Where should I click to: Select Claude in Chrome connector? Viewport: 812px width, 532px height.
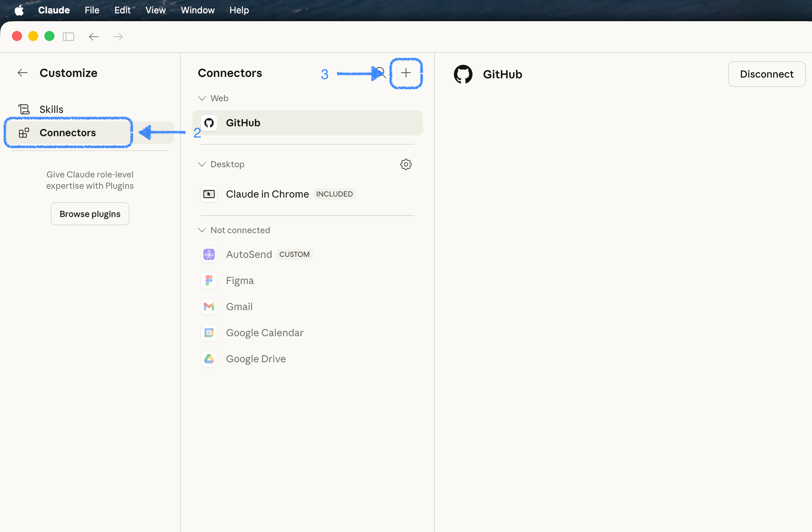click(x=267, y=194)
